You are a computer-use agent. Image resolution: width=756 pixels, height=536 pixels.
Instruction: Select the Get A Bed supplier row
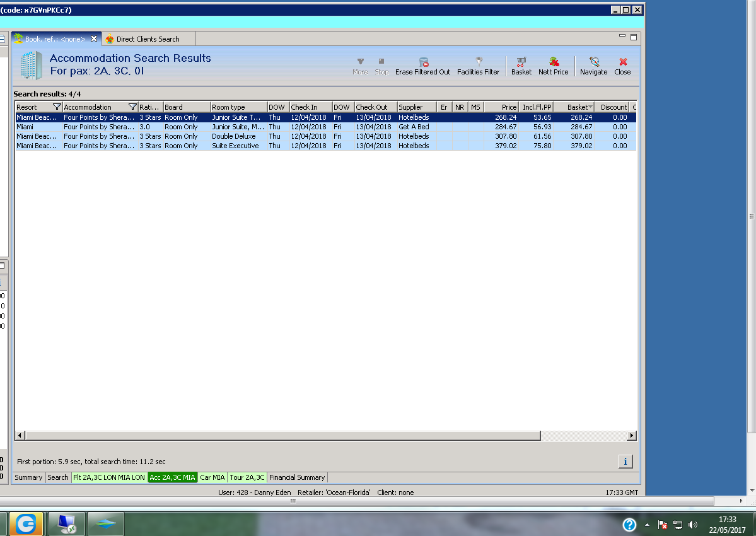click(325, 127)
